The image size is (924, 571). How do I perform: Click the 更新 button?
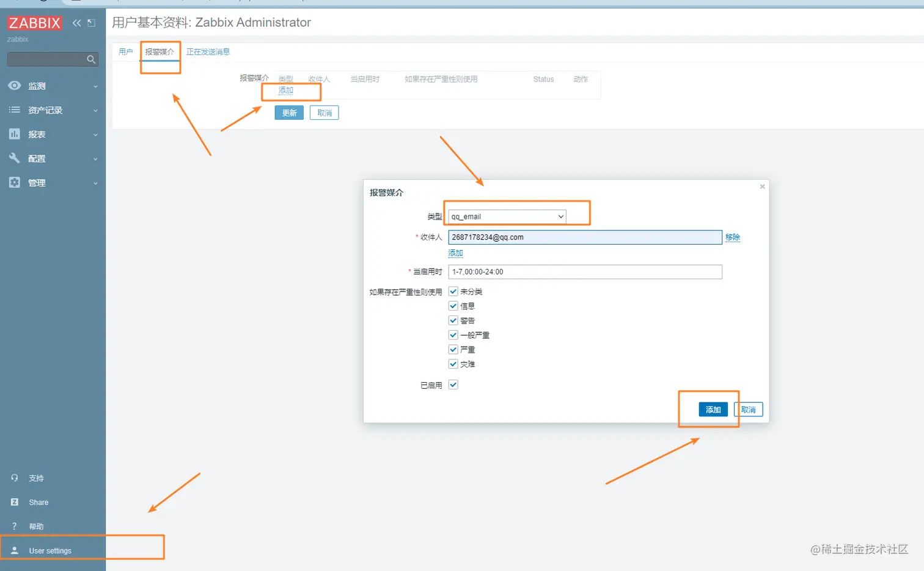coord(289,112)
